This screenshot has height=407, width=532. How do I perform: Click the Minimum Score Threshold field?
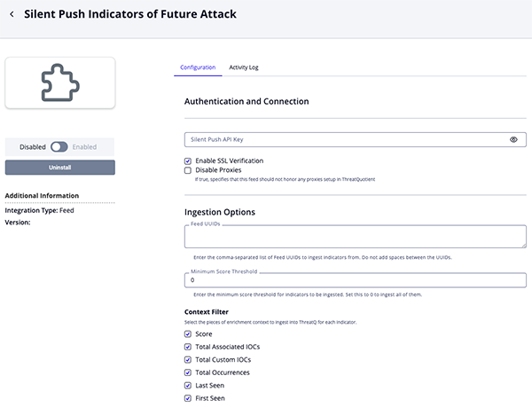click(355, 280)
